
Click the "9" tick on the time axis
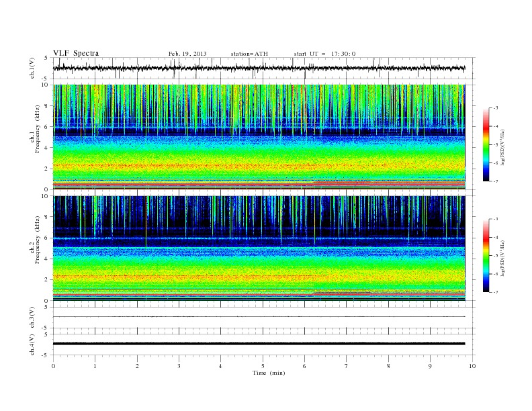[x=430, y=366]
